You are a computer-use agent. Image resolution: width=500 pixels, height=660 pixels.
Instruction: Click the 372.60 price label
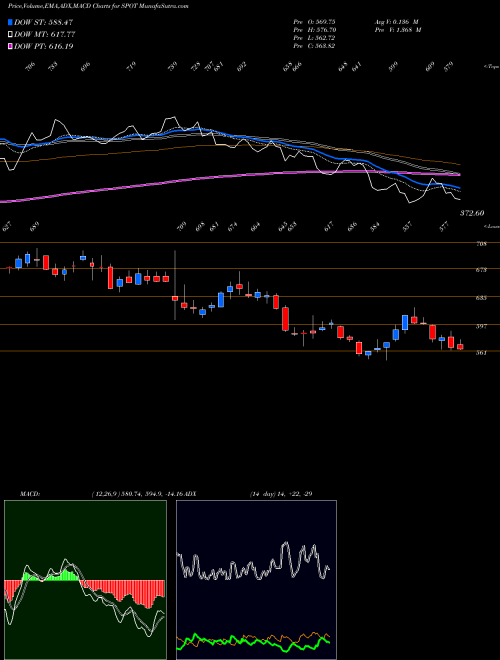click(472, 213)
